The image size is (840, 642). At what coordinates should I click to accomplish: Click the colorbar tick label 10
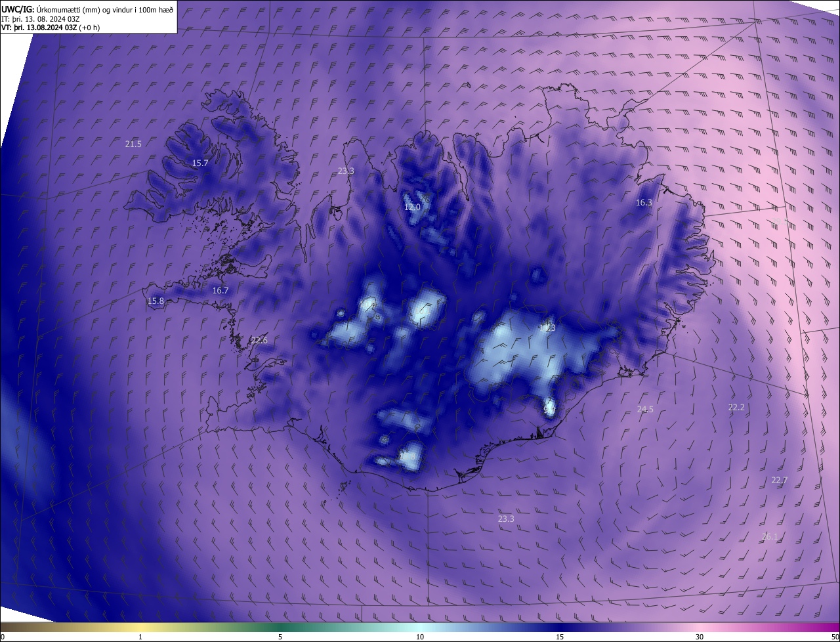coord(420,637)
